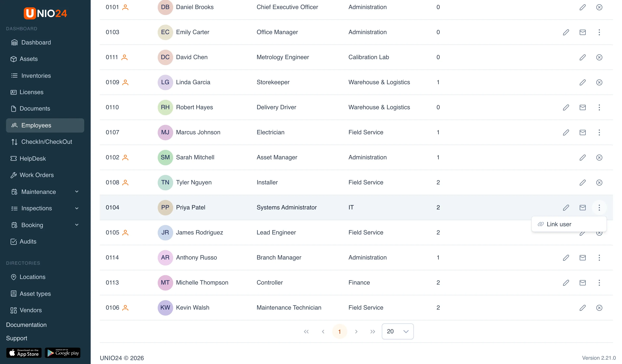
Task: Click the previous page single arrow
Action: (323, 331)
